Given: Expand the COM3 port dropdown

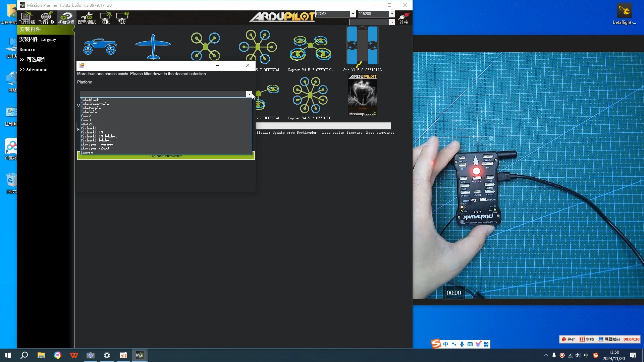Looking at the screenshot, I should click(x=353, y=14).
